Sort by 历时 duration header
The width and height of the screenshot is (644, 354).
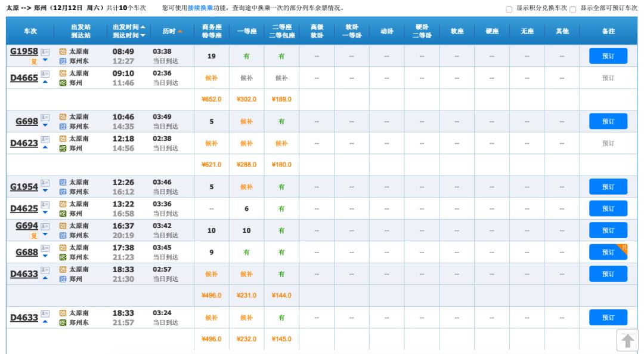172,31
